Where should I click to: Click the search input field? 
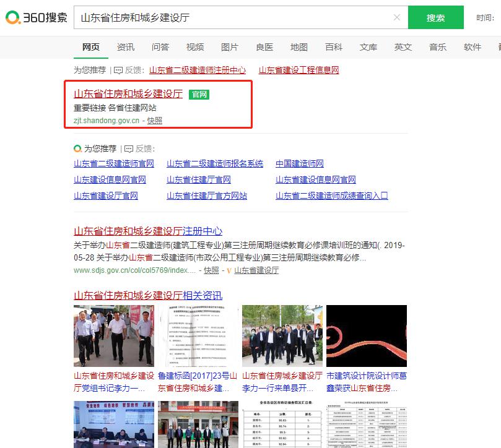coord(235,17)
